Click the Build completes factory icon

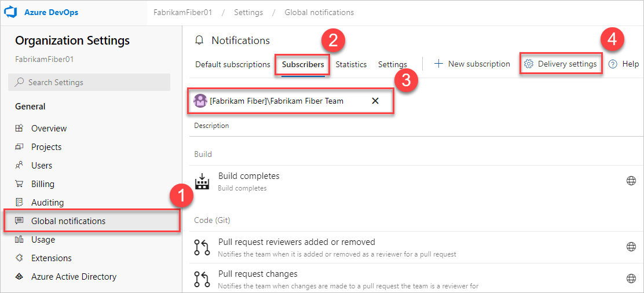tap(202, 182)
